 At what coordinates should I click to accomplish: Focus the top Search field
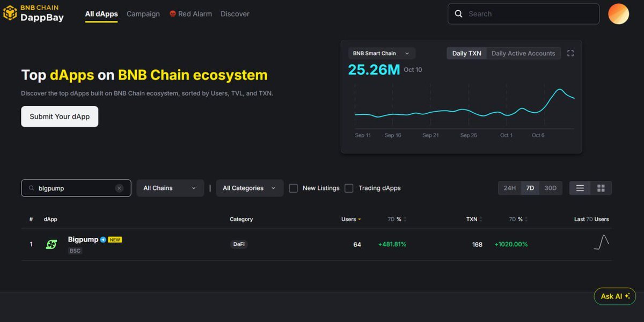pos(524,14)
